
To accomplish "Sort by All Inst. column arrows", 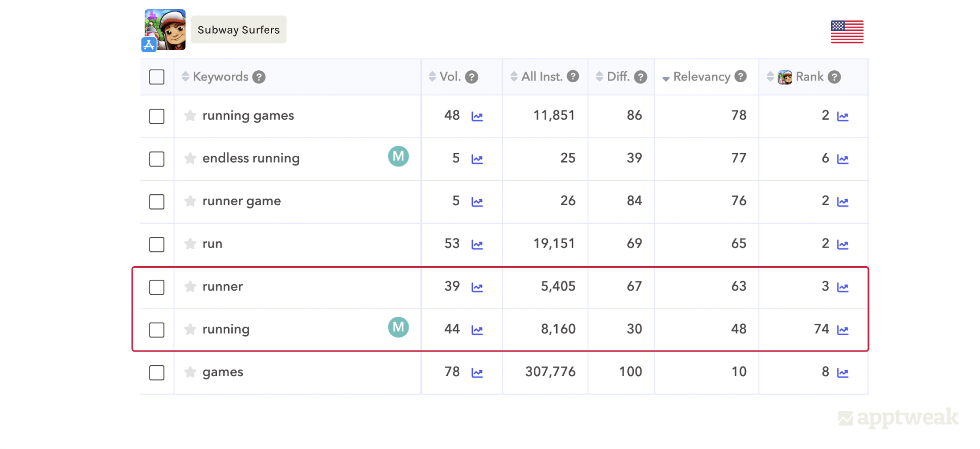I will 514,77.
